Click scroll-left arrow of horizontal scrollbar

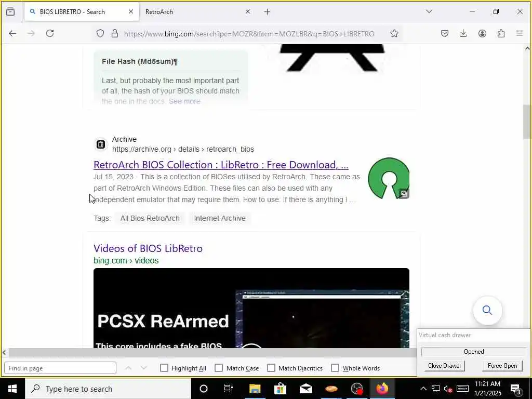(x=4, y=353)
